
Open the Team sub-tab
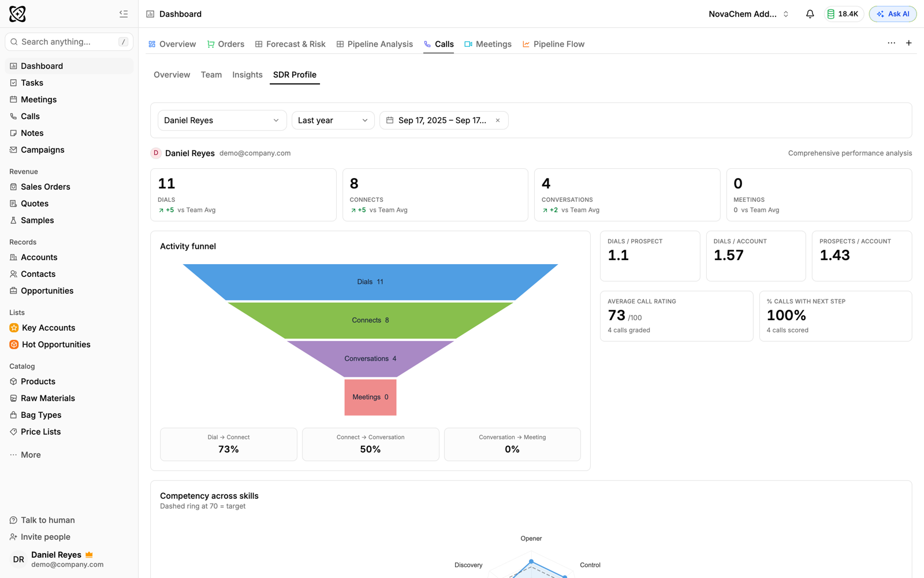(211, 75)
